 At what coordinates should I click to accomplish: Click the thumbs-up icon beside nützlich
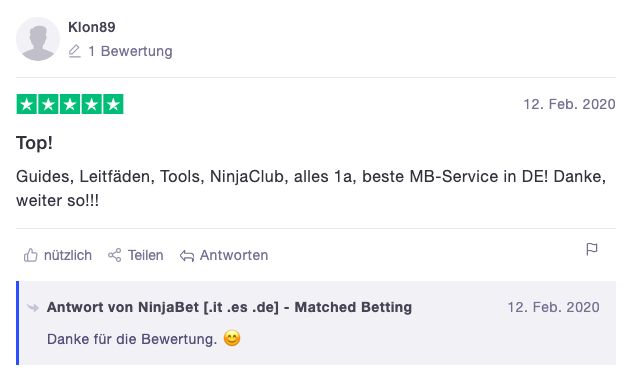pos(30,255)
